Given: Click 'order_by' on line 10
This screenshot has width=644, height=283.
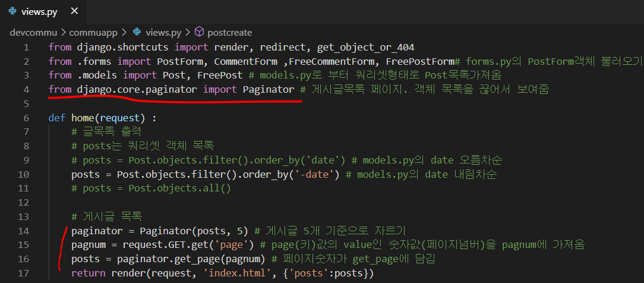Looking at the screenshot, I should coord(266,175).
